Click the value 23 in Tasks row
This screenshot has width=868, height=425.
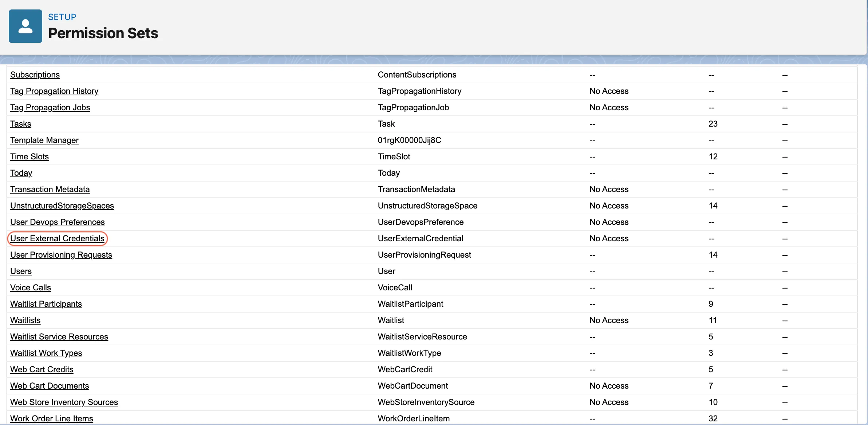coord(713,124)
